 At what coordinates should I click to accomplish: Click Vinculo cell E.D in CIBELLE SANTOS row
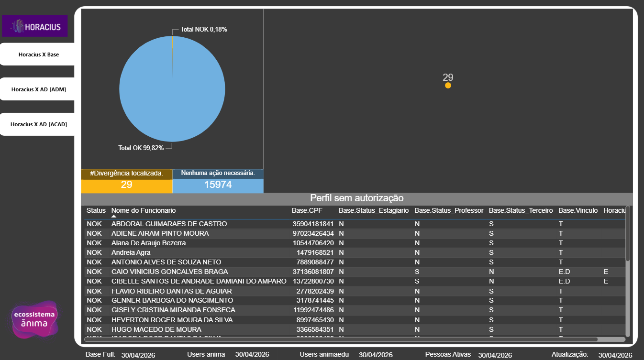click(x=564, y=281)
